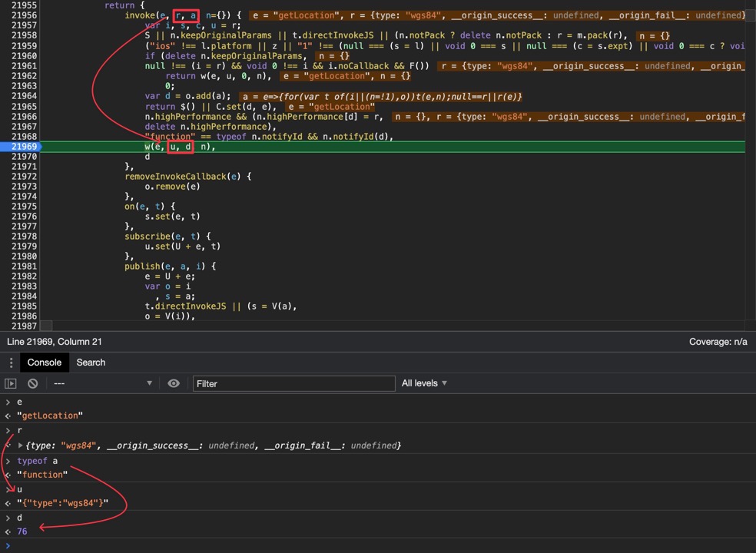Set breakpoint on line number 21956
The image size is (756, 553).
tap(24, 15)
